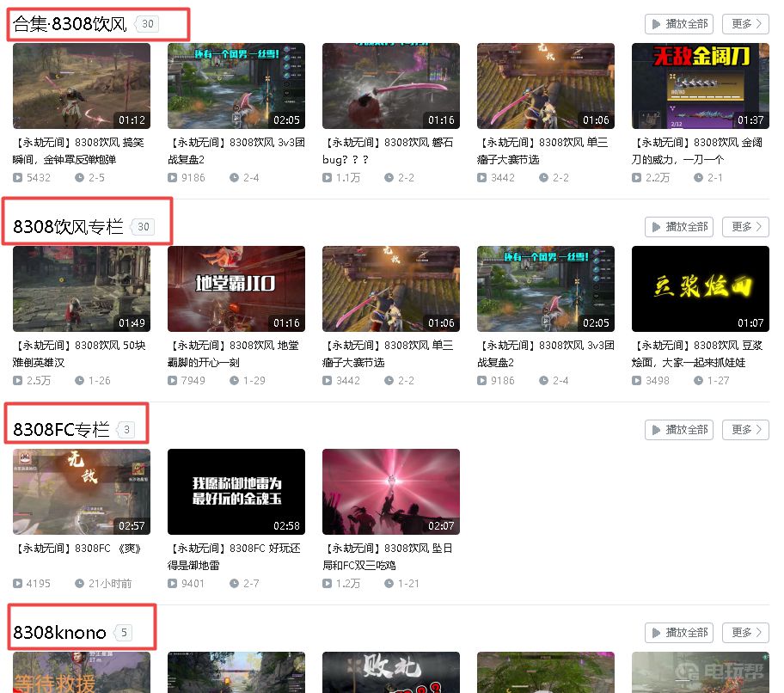Click the view count 2.5万
Viewport: 784px width, 693px height.
pyautogui.click(x=39, y=381)
